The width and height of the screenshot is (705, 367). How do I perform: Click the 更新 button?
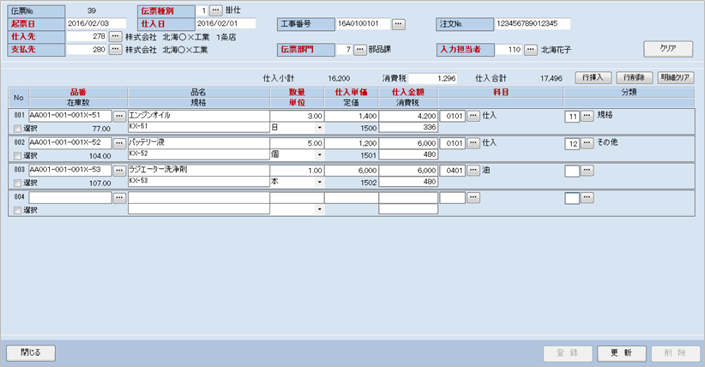tap(621, 353)
